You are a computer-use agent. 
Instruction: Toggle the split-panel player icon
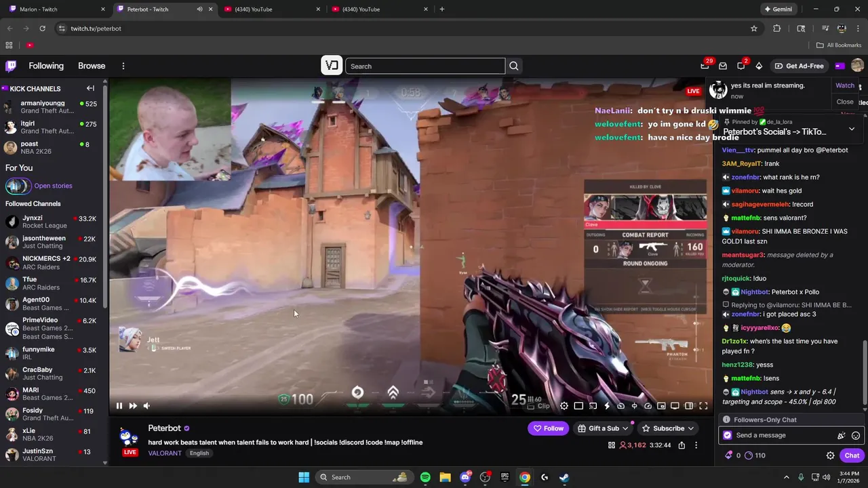point(689,406)
